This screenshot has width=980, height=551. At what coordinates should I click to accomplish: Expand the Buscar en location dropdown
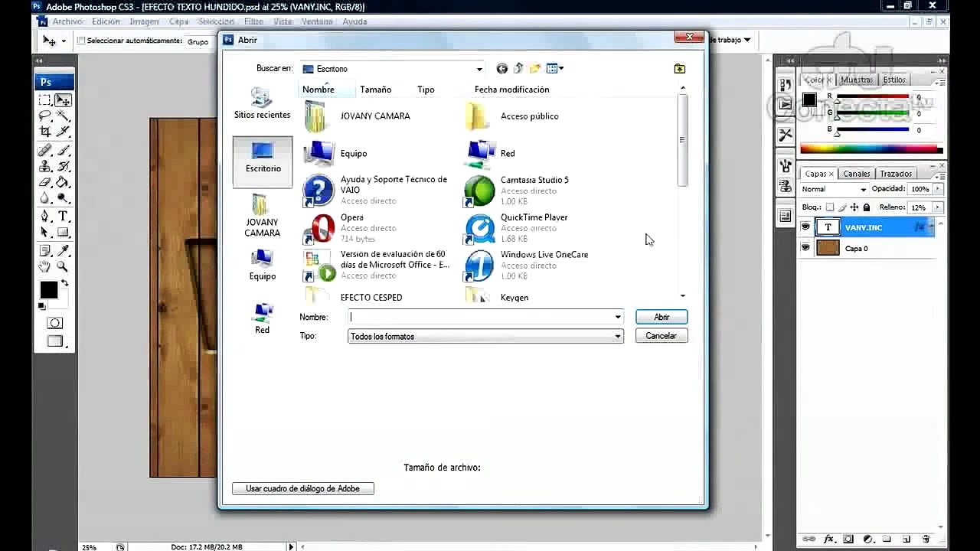(479, 69)
